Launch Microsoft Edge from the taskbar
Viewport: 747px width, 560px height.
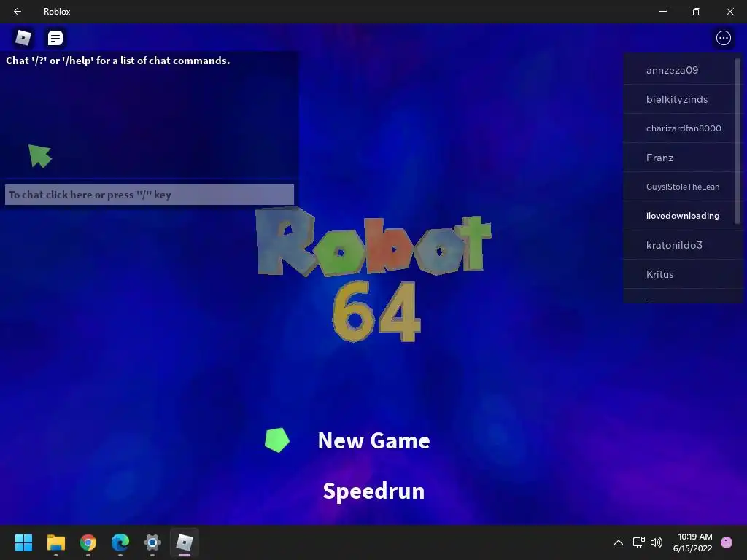click(120, 542)
